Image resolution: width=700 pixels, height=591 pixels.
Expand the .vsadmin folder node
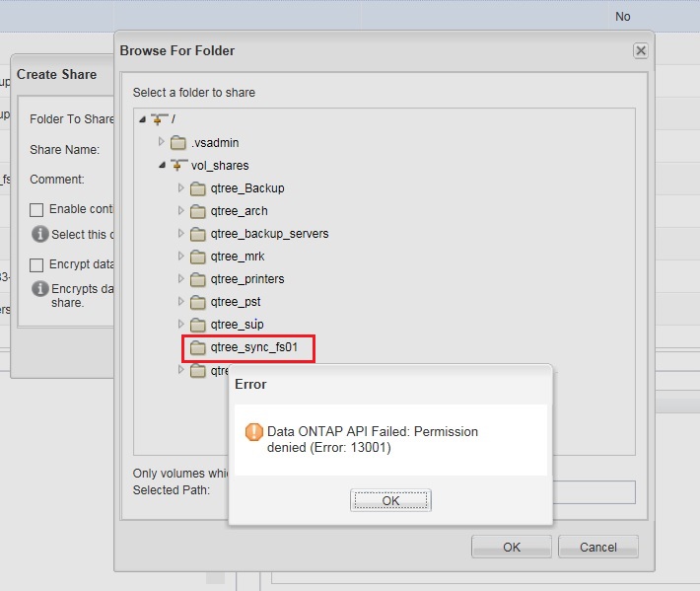pyautogui.click(x=162, y=143)
